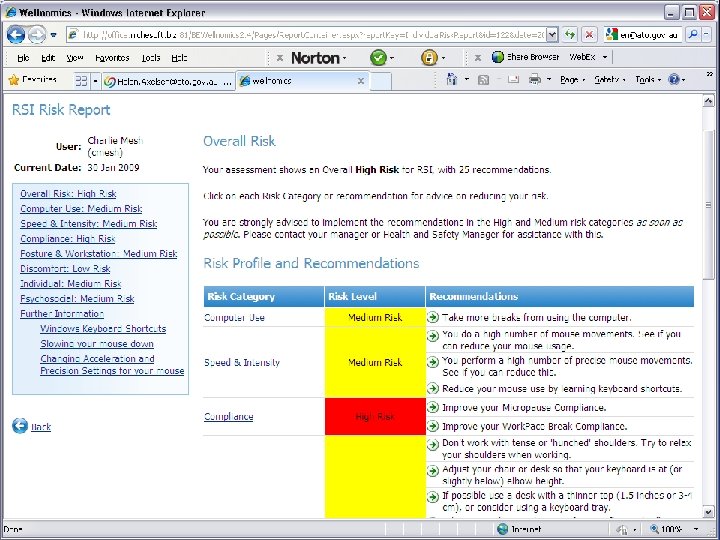
Task: Open the Norton toolbar menu
Action: pyautogui.click(x=319, y=58)
